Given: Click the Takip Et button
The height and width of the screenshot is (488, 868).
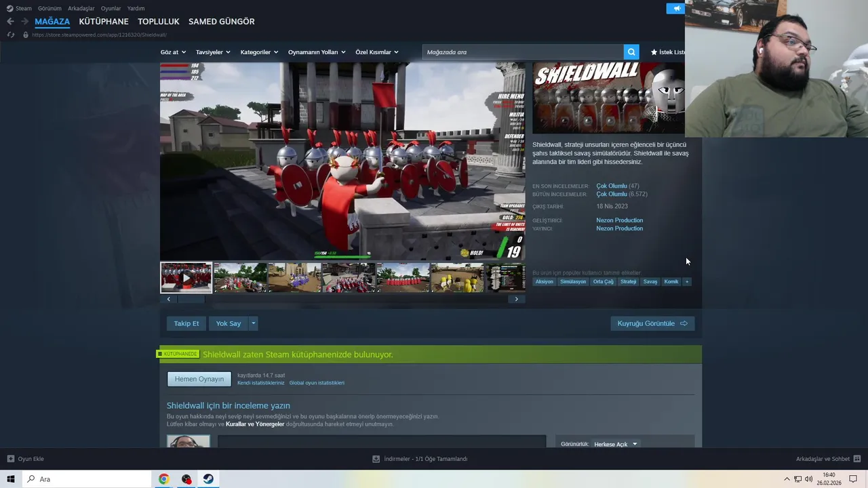Looking at the screenshot, I should pos(186,323).
